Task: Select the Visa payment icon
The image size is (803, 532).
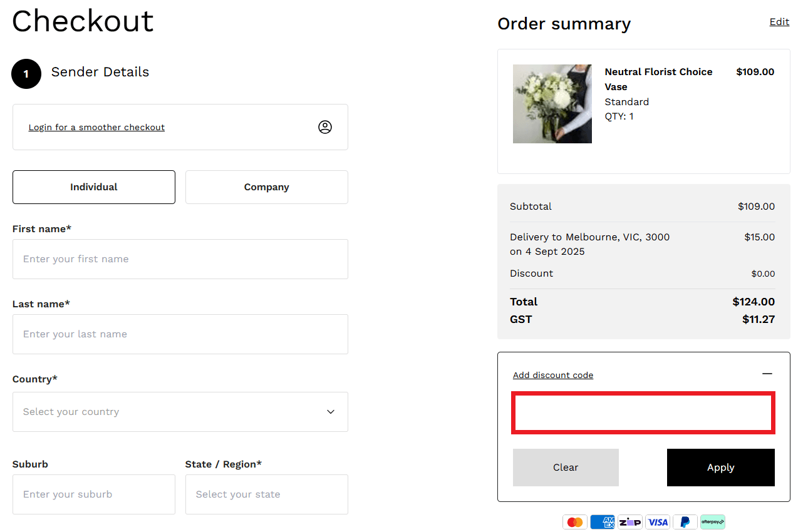Action: [658, 521]
